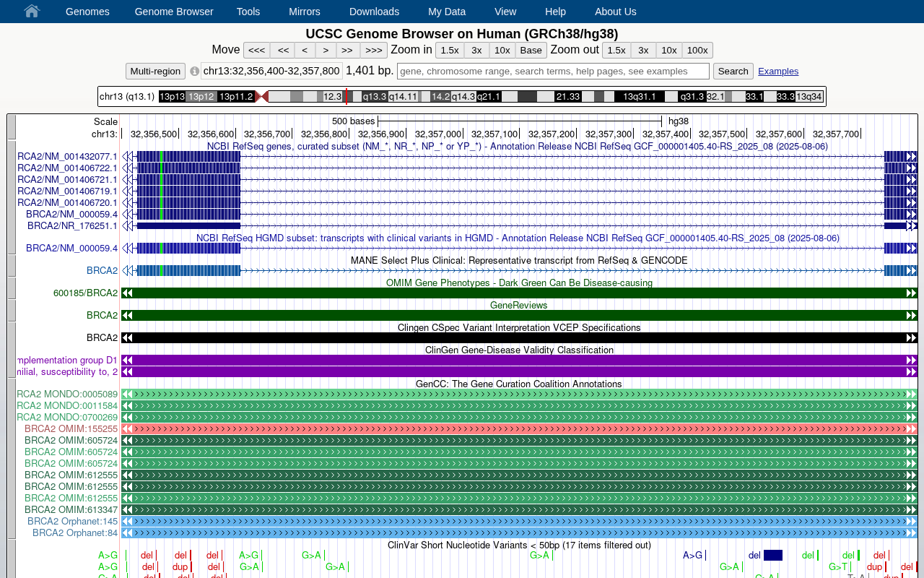Select BRCA2 Orphanet:84 label
This screenshot has height=578, width=924.
(75, 532)
